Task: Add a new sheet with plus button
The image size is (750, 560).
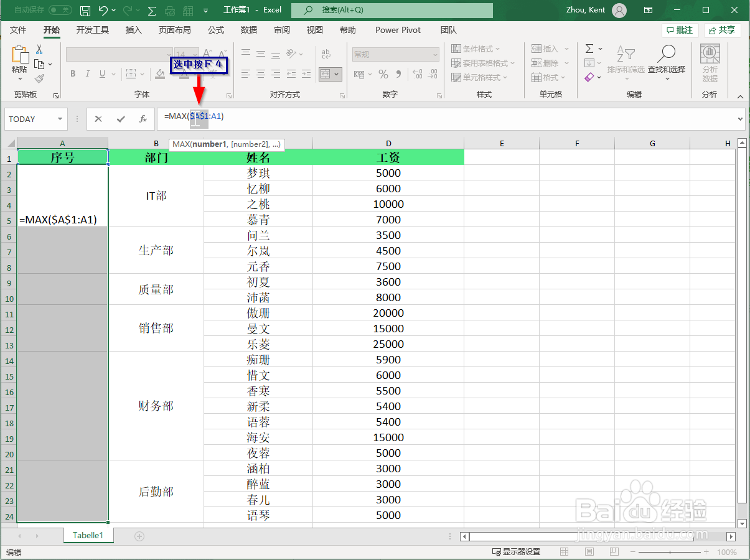Action: [x=139, y=536]
